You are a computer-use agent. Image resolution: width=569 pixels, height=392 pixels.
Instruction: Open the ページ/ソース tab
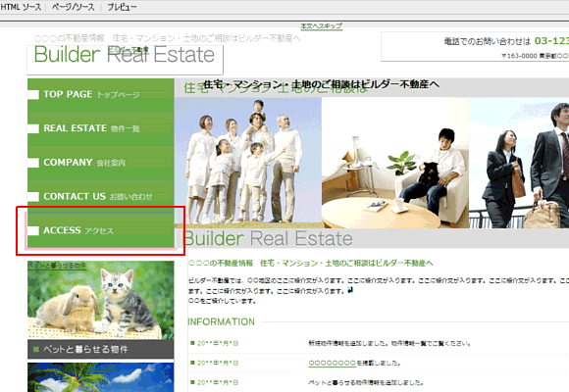click(x=73, y=7)
